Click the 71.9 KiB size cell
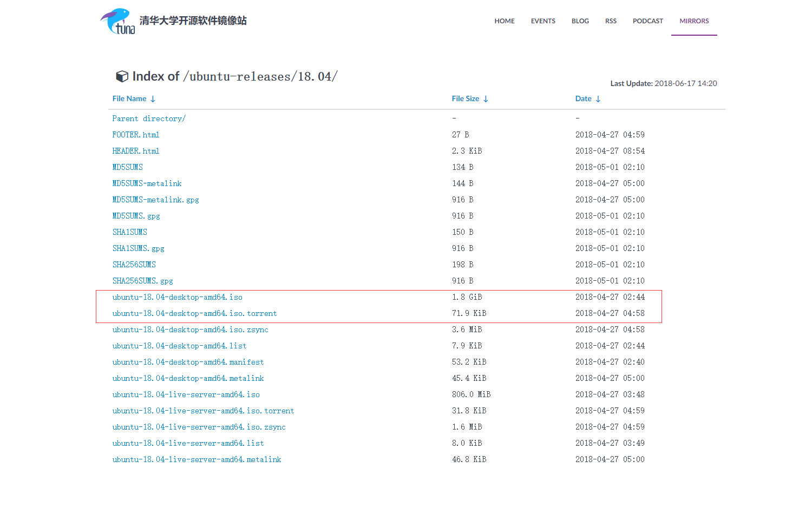 pyautogui.click(x=469, y=313)
